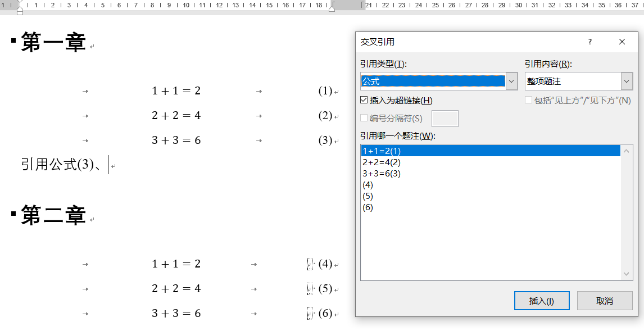
Task: Click inside the 编号分隔符 text field
Action: click(445, 118)
